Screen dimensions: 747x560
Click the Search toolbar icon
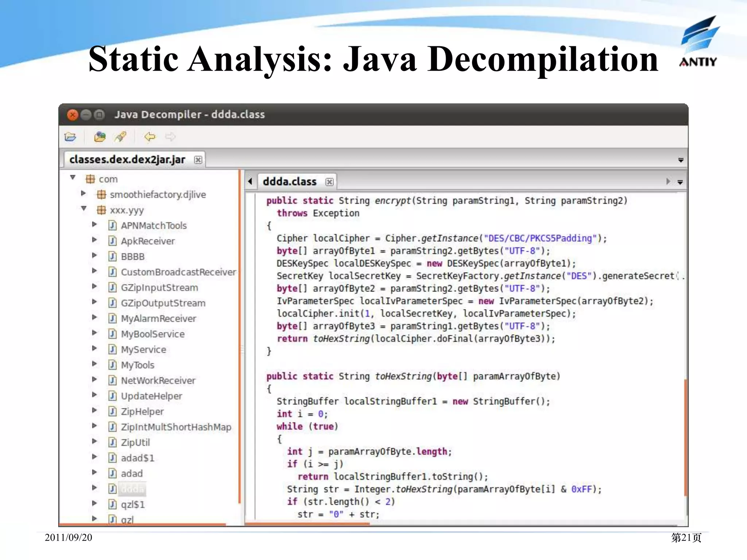tap(120, 137)
